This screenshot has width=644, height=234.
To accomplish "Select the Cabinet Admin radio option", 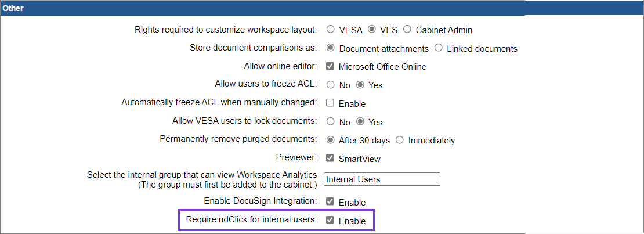I will coord(407,30).
